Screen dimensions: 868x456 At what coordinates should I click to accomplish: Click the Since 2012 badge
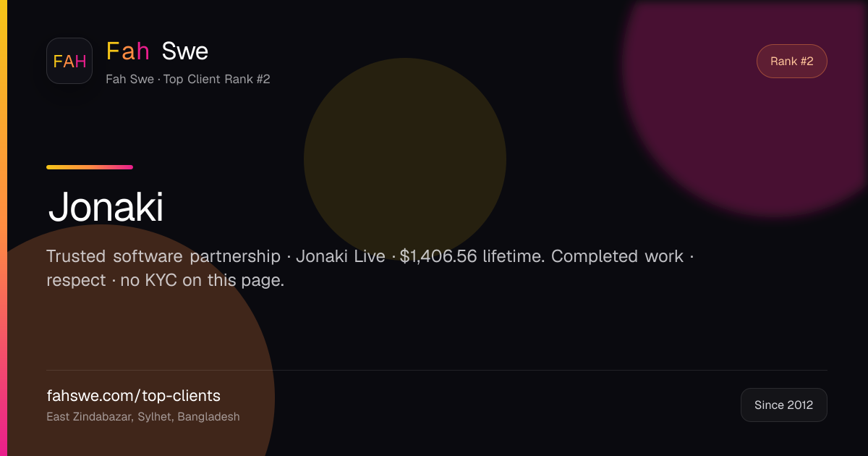point(783,405)
